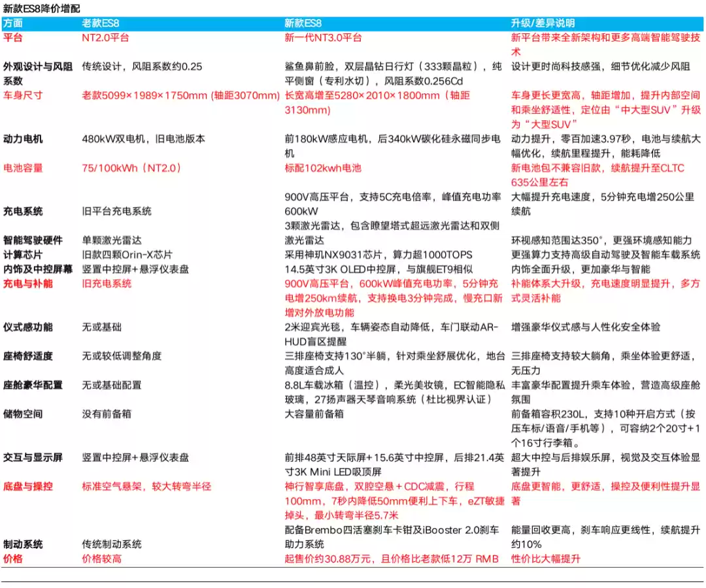Click the 新一代NT3.0平台 cell
The image size is (706, 588).
tap(323, 37)
